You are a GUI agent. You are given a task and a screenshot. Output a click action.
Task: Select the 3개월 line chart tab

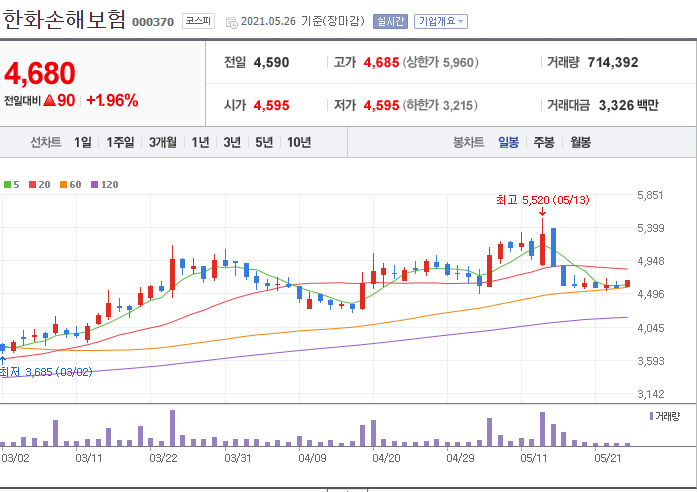(163, 142)
